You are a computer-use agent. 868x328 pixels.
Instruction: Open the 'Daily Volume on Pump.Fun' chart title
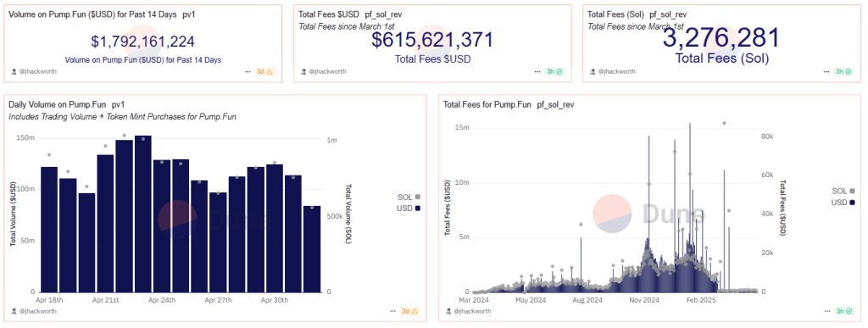(x=58, y=104)
